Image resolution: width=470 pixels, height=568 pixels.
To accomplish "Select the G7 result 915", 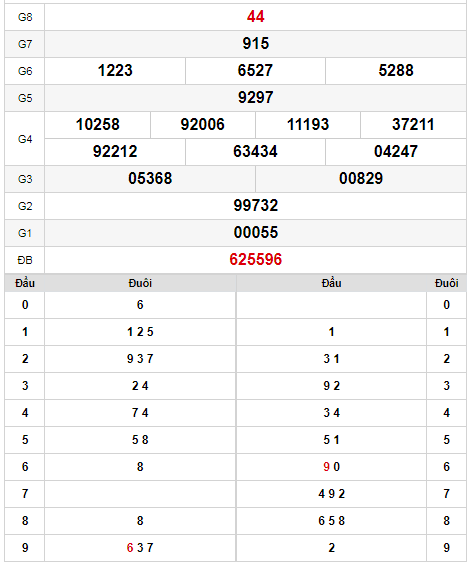I will pos(255,43).
